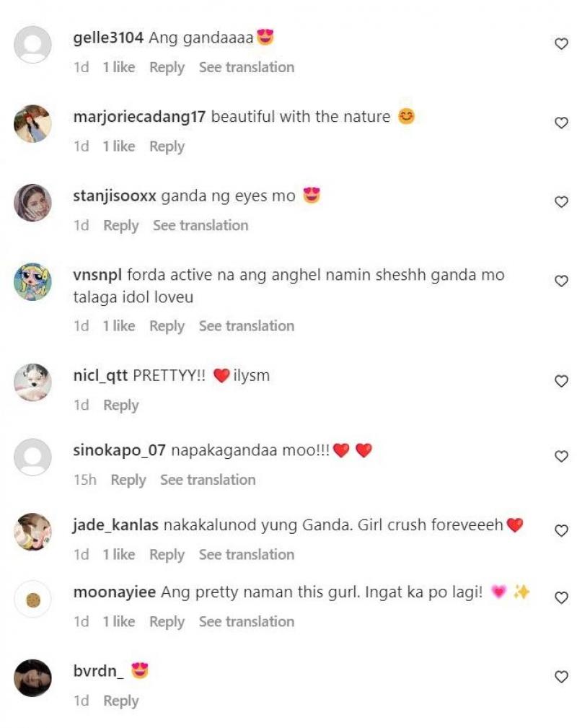Tap heart icon beside marjoriecadang17's comment
Viewport: 577px width, 728px height.
tap(561, 123)
